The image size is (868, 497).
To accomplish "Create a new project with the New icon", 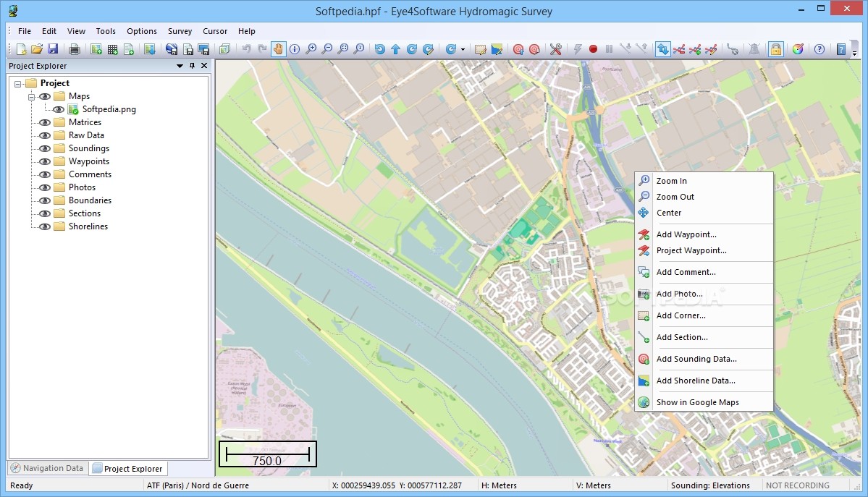I will (21, 49).
